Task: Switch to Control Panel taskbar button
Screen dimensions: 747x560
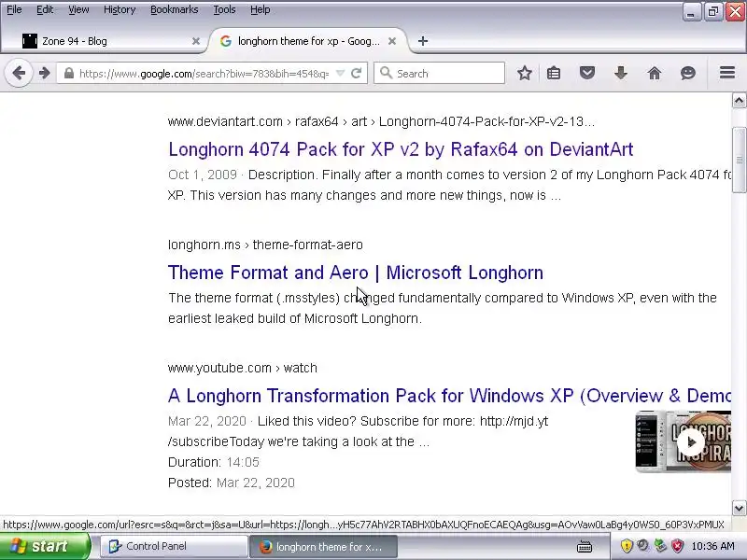Action: (174, 546)
